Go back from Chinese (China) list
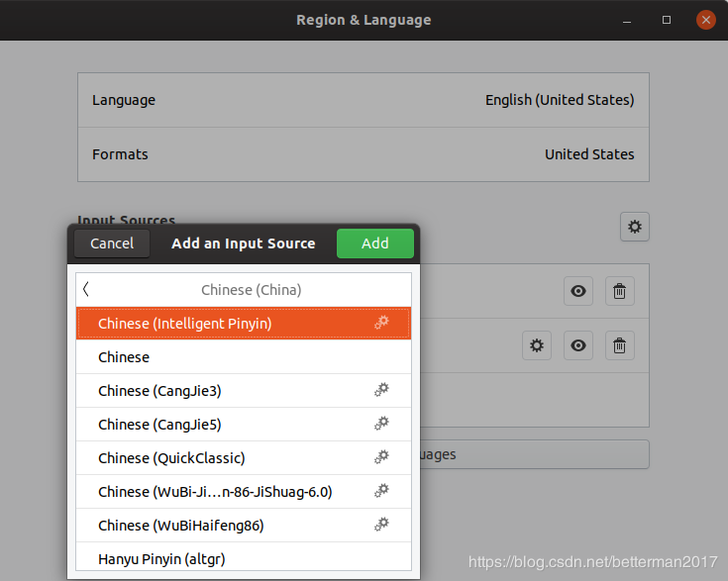The width and height of the screenshot is (728, 581). 87,289
